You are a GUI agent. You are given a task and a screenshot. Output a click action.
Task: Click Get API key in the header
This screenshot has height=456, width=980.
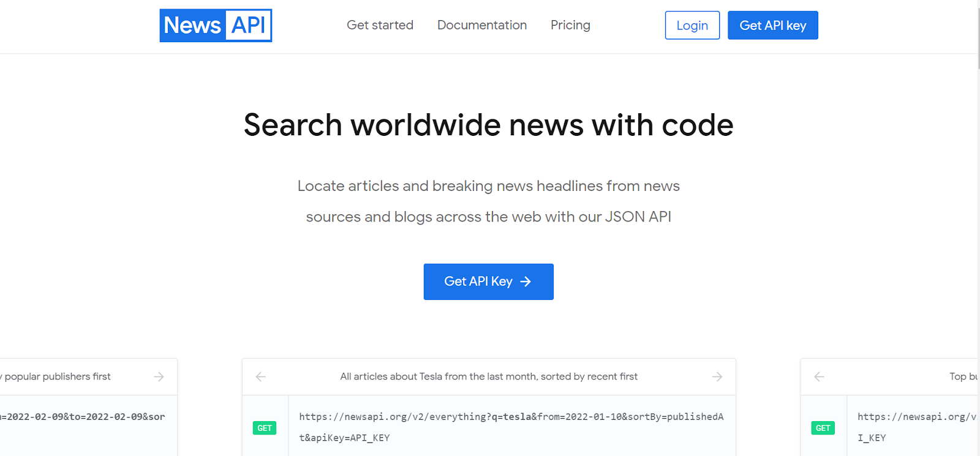[x=773, y=25]
